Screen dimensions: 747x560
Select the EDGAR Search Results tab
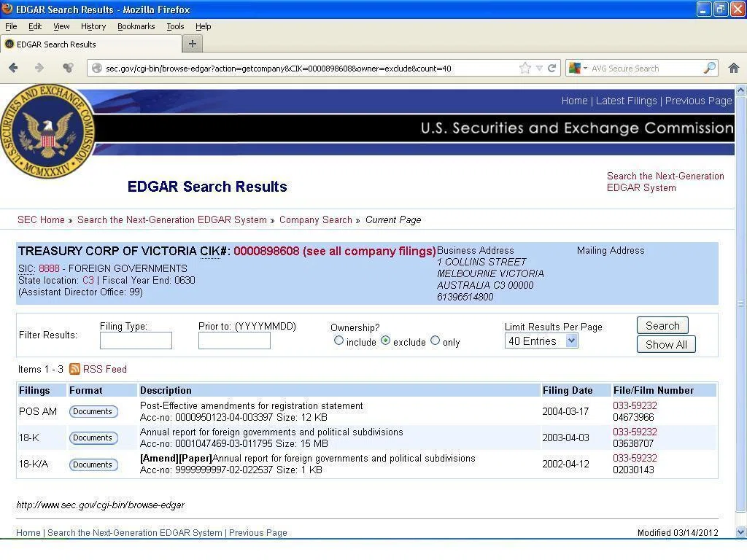point(91,44)
